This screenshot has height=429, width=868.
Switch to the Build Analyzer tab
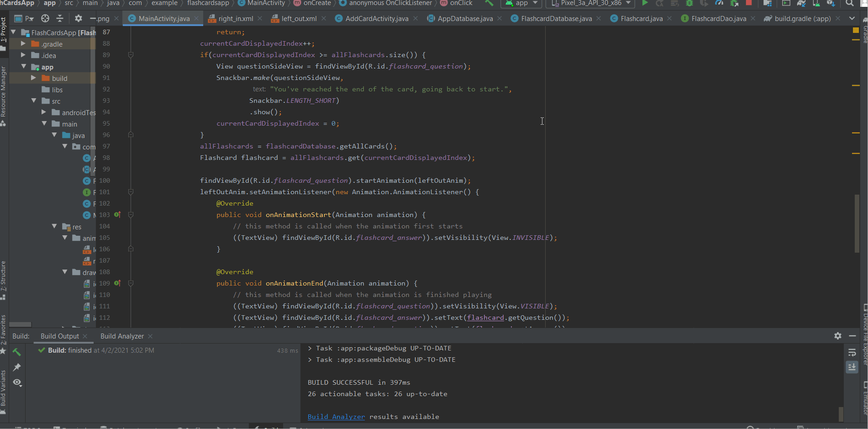click(122, 336)
